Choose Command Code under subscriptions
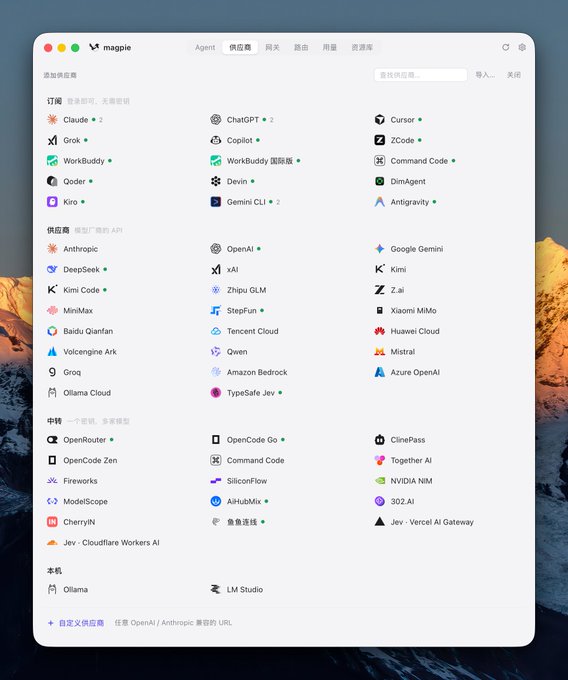The height and width of the screenshot is (680, 568). tap(415, 160)
